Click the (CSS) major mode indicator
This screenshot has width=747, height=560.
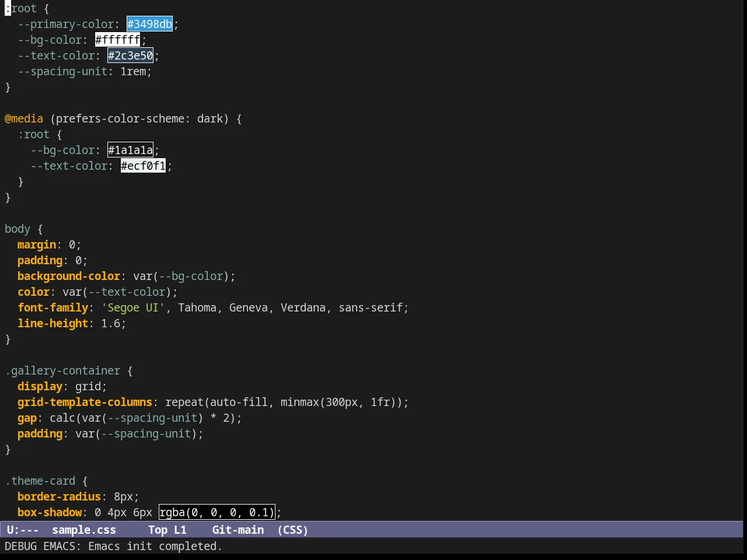pos(293,530)
